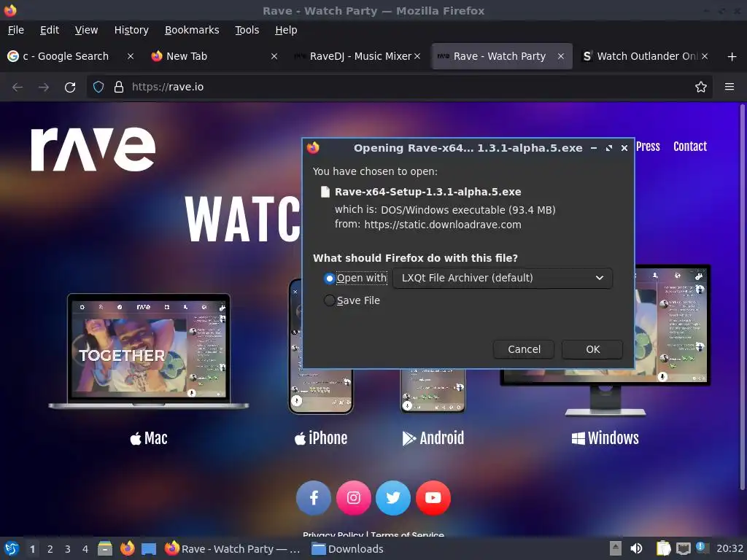The height and width of the screenshot is (560, 747).
Task: Select the Save File radio button
Action: (329, 301)
